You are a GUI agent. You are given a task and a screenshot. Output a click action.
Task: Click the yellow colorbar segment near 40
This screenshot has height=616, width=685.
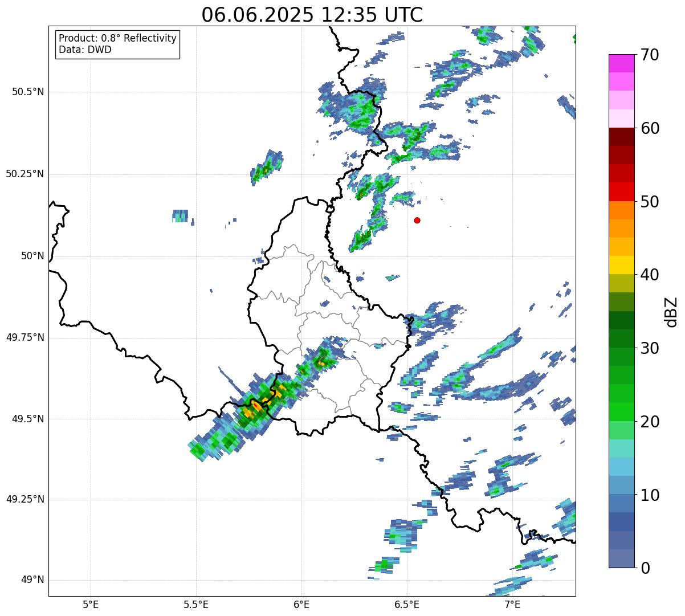click(x=621, y=266)
